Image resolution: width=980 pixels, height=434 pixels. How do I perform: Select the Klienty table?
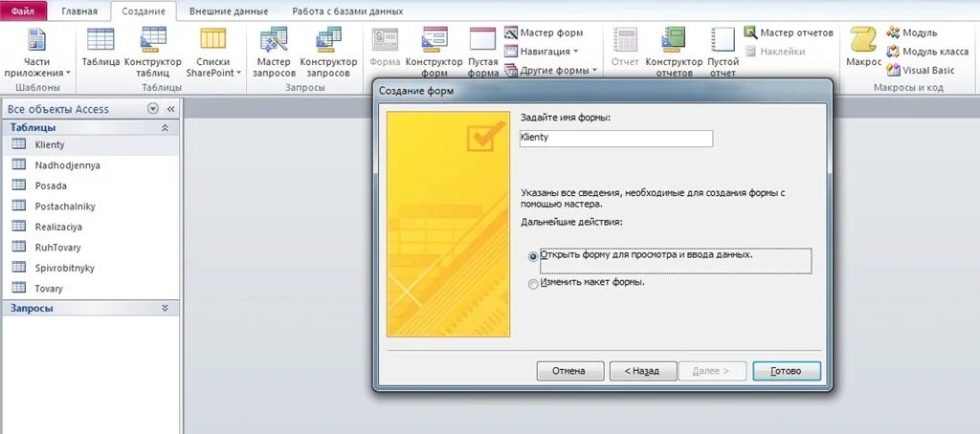[x=91, y=144]
